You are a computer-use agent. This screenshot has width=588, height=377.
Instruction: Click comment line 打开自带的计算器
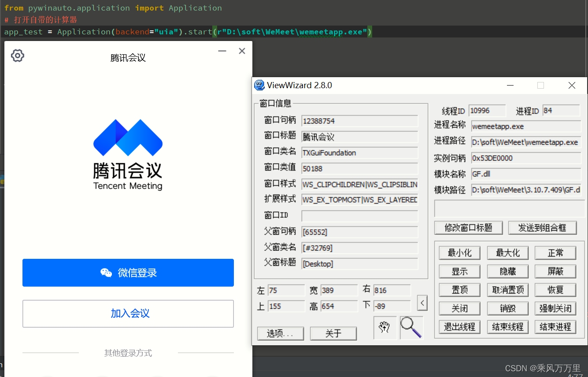tap(41, 20)
